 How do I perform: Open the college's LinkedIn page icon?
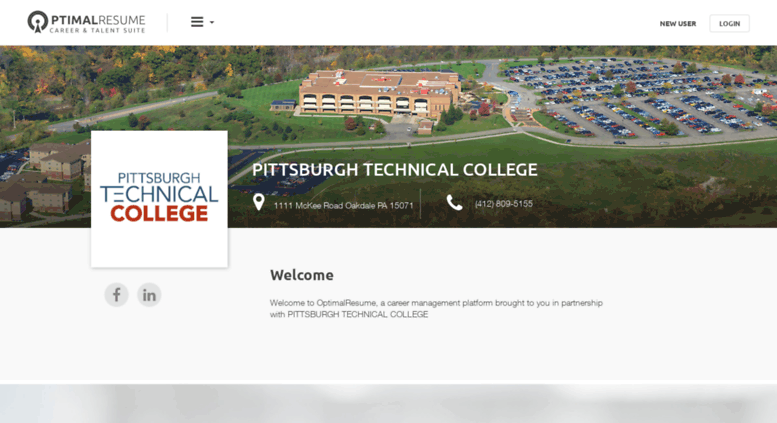point(149,295)
